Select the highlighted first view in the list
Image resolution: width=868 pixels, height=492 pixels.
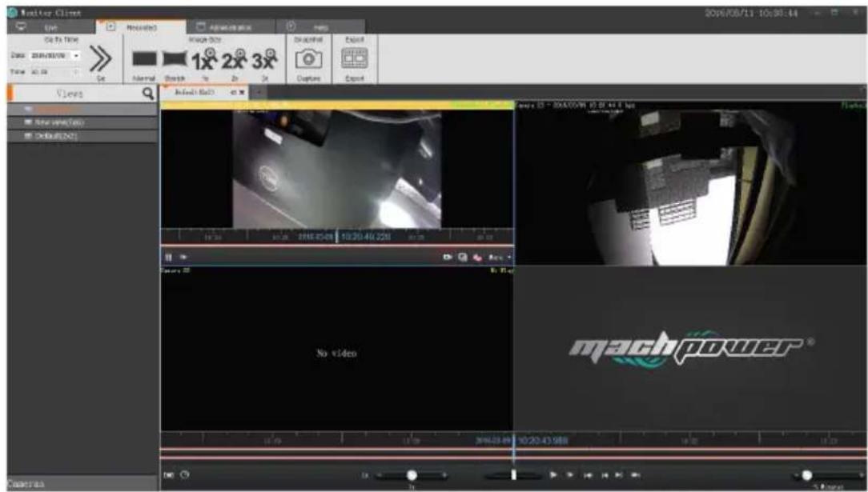82,109
